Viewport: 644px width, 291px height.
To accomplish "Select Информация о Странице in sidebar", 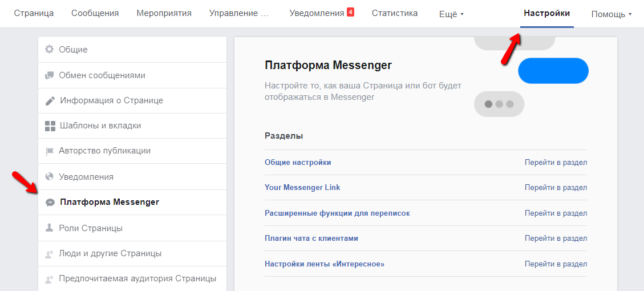I will click(132, 100).
